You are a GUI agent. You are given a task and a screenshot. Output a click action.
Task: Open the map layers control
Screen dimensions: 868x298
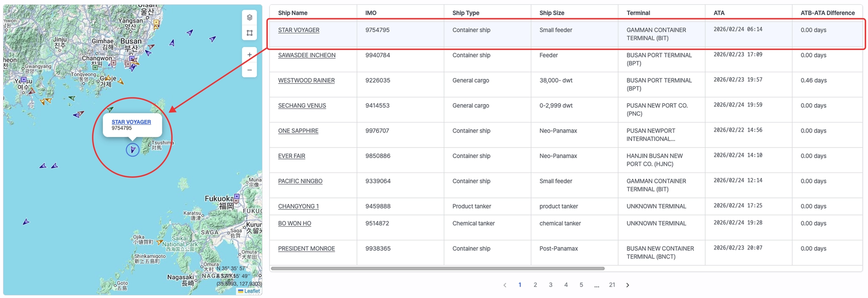point(250,17)
